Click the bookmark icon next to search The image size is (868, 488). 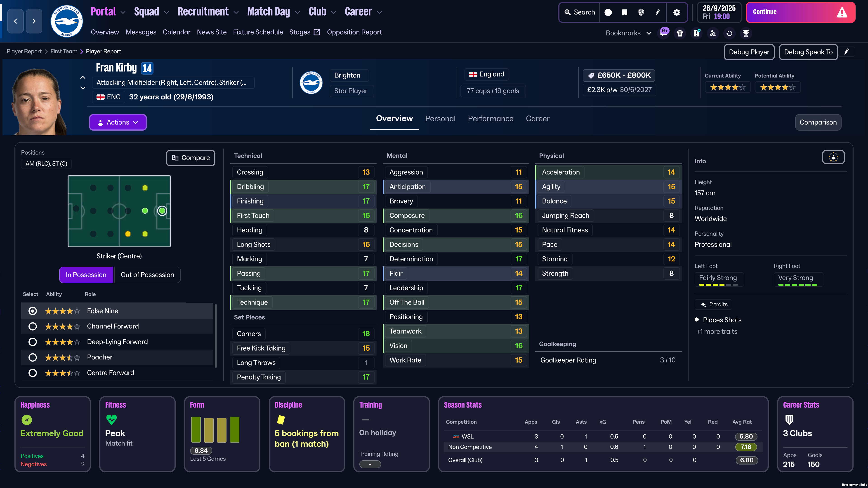pos(624,12)
